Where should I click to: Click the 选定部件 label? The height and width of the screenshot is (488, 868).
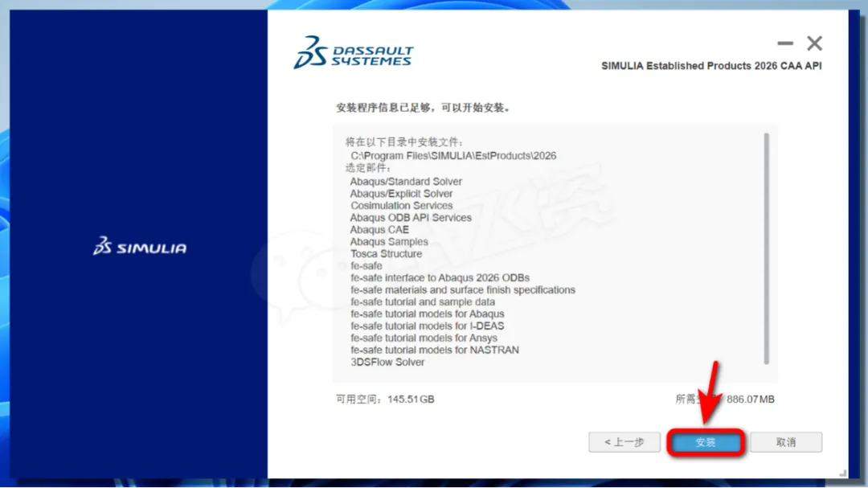[x=368, y=168]
